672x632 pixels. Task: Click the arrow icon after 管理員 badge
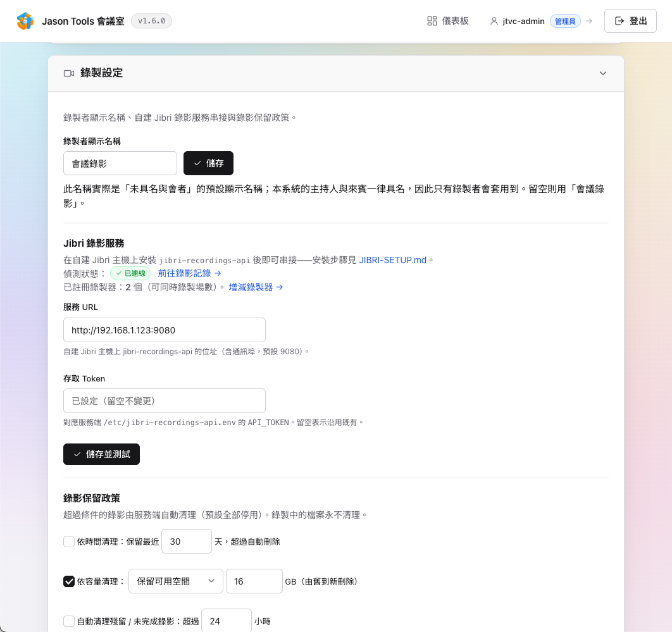click(589, 21)
